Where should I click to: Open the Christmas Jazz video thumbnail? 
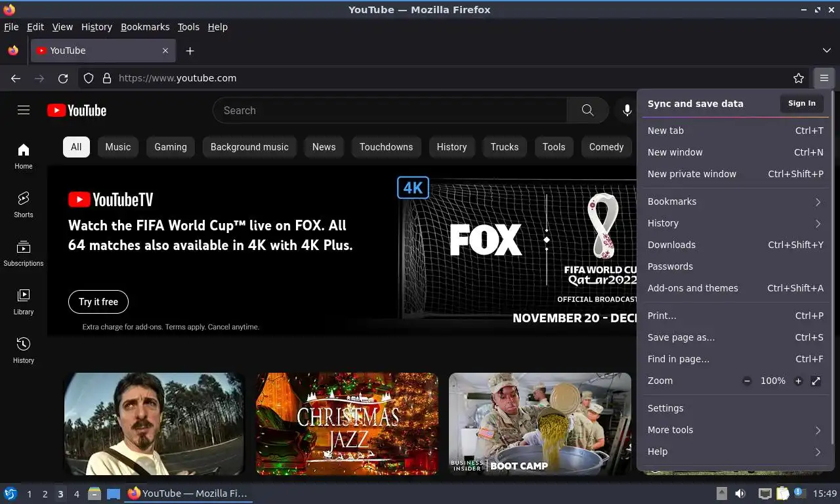click(347, 424)
